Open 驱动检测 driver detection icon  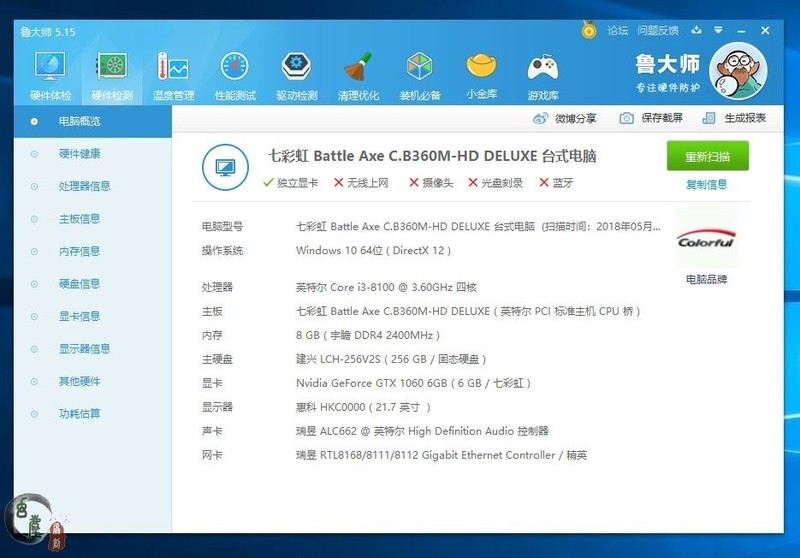296,75
